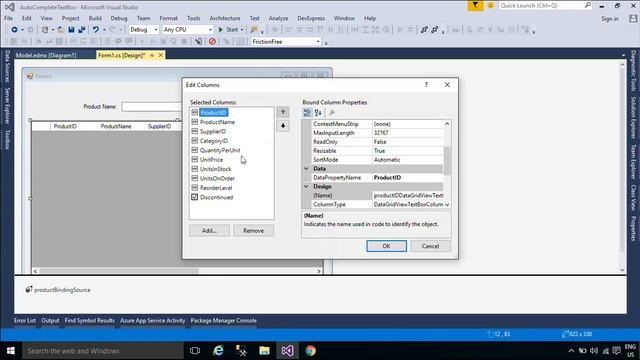
Task: Confirm with the OK button
Action: pyautogui.click(x=386, y=246)
